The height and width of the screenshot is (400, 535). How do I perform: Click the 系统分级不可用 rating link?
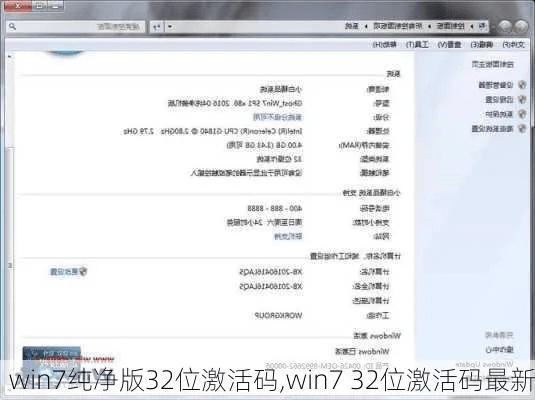277,117
